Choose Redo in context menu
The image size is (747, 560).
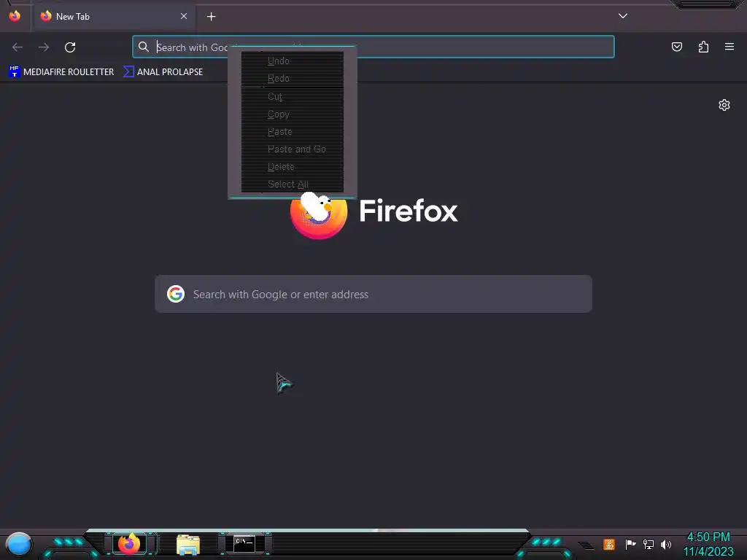click(x=292, y=79)
